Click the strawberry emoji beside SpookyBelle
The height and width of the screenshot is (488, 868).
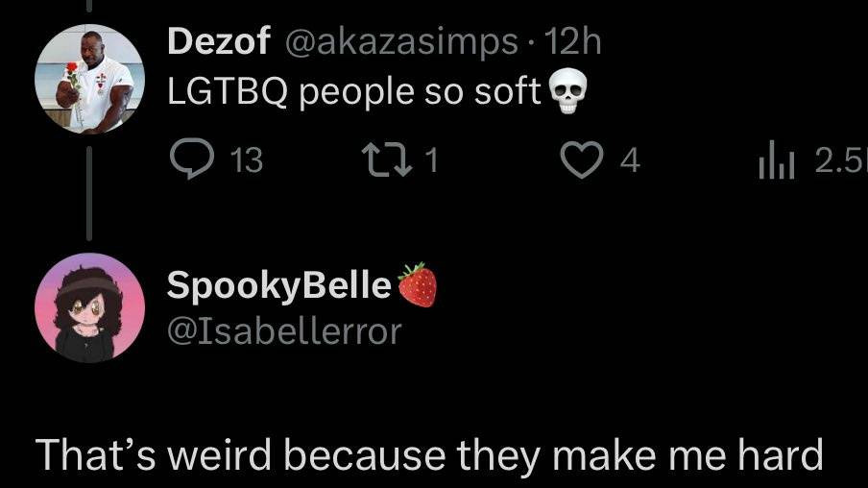[418, 284]
